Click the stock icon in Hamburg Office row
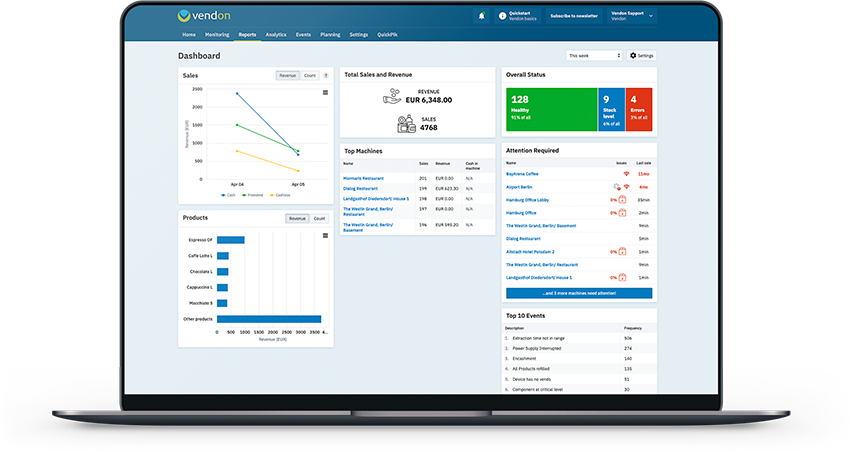The image size is (850, 452). click(622, 213)
